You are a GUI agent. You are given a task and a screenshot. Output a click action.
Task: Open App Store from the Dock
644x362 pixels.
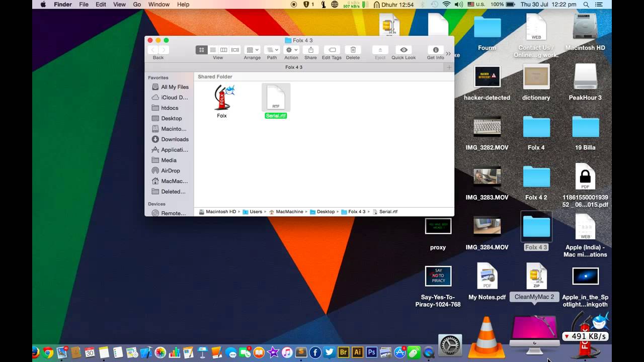(400, 352)
